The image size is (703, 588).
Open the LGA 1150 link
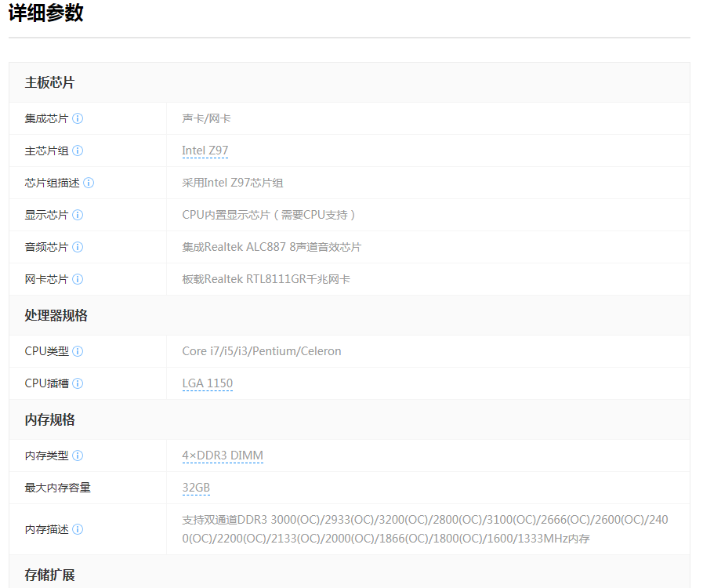point(207,383)
